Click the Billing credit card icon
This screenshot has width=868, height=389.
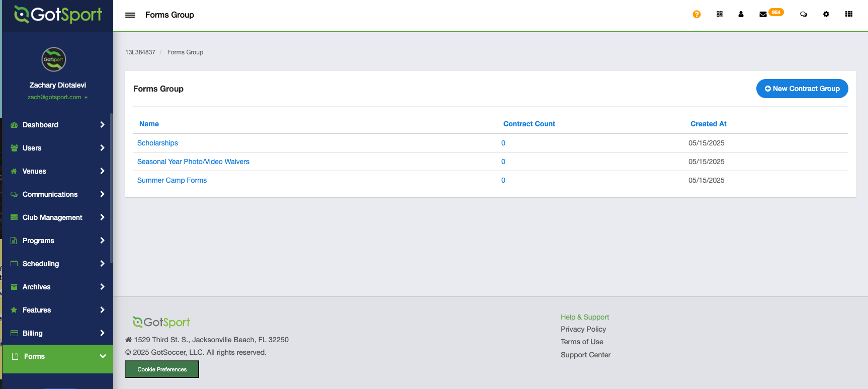coord(14,333)
